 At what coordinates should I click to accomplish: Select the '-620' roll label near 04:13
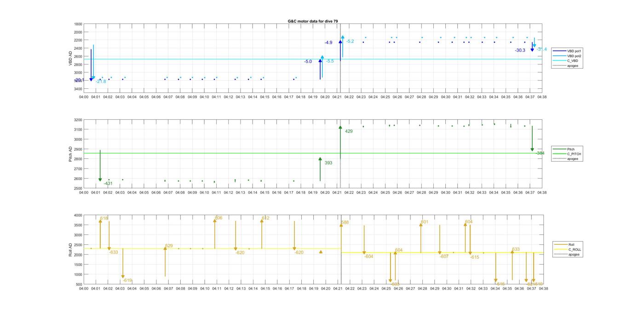point(240,253)
